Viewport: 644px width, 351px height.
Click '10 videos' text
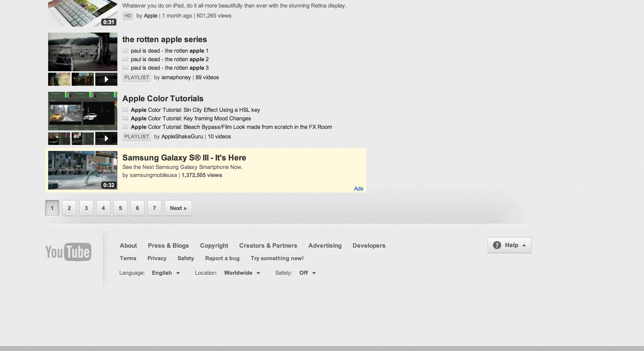tap(219, 136)
